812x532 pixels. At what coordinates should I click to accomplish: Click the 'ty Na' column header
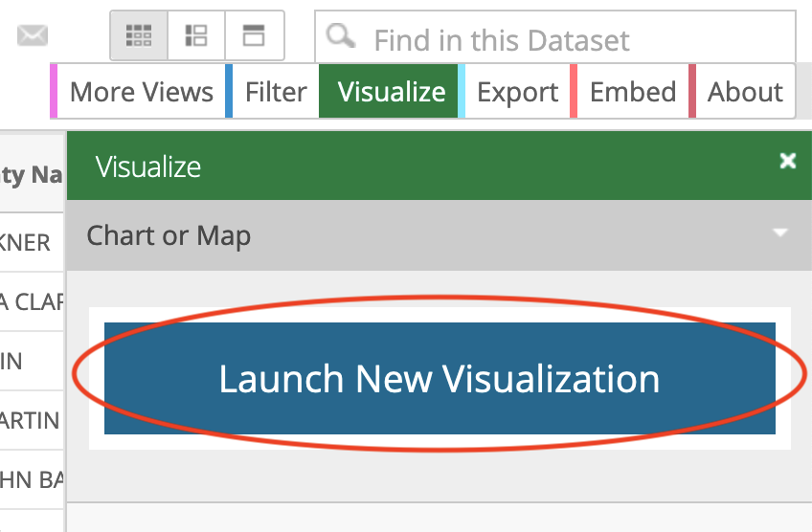(32, 173)
